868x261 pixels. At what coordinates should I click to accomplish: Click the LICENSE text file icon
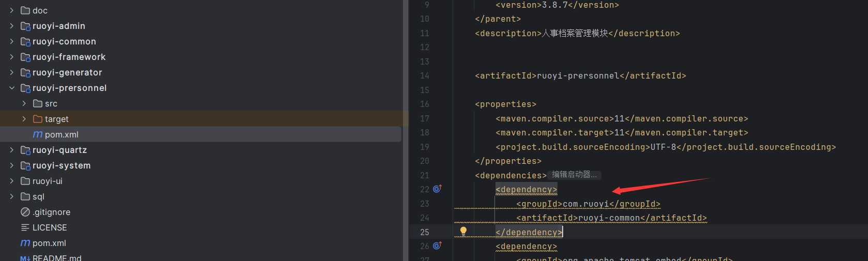(x=25, y=227)
